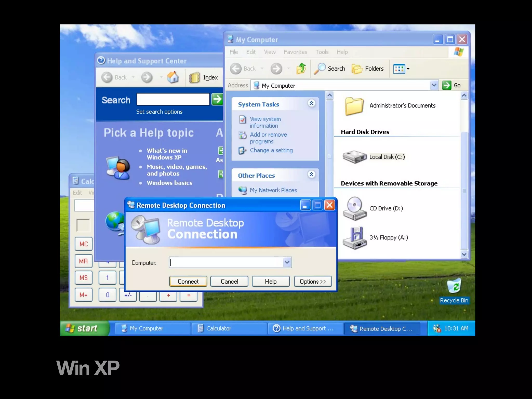This screenshot has width=532, height=399.
Task: Click the MS button in Calculator
Action: [x=84, y=278]
